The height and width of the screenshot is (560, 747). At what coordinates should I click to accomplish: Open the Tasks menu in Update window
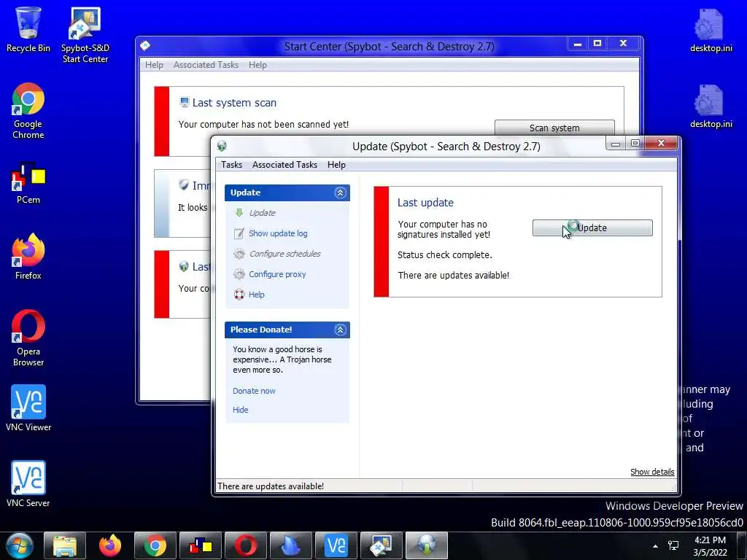(231, 165)
